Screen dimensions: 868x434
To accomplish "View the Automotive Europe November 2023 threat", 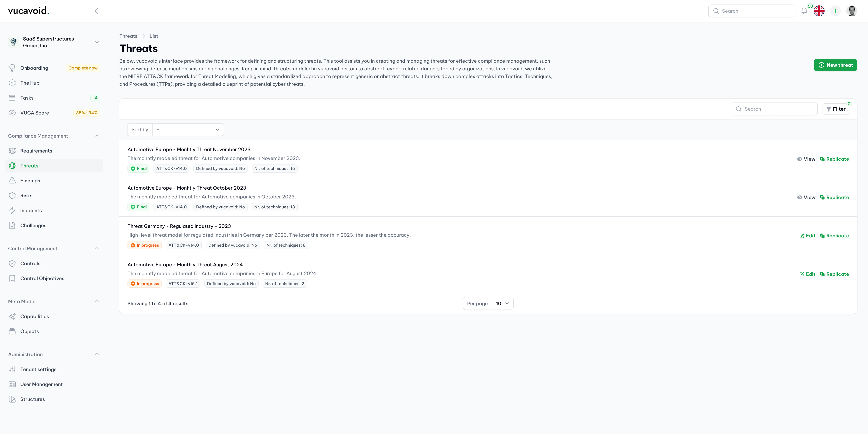I will (806, 159).
